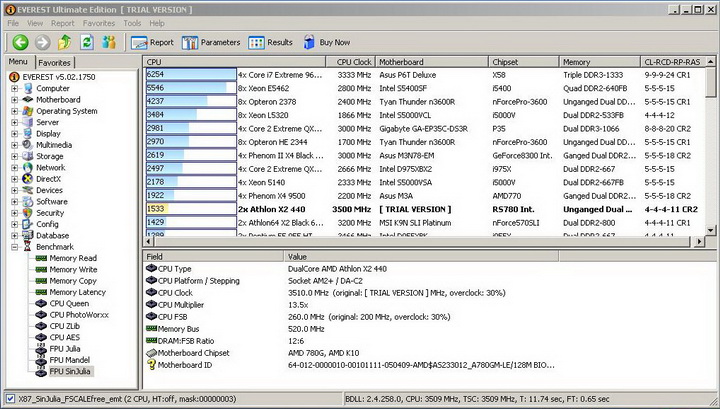Select the Database icon in tree
This screenshot has width=720, height=409.
coord(28,235)
